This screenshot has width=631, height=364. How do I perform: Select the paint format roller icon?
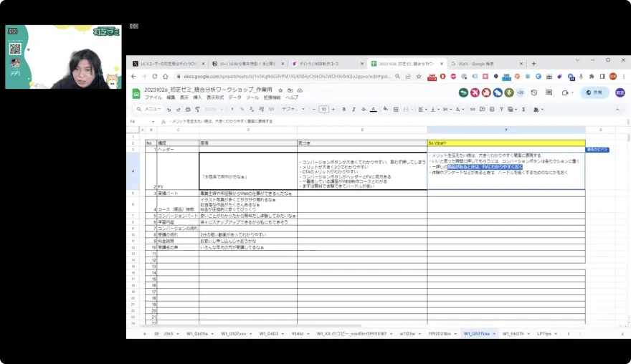coord(198,110)
